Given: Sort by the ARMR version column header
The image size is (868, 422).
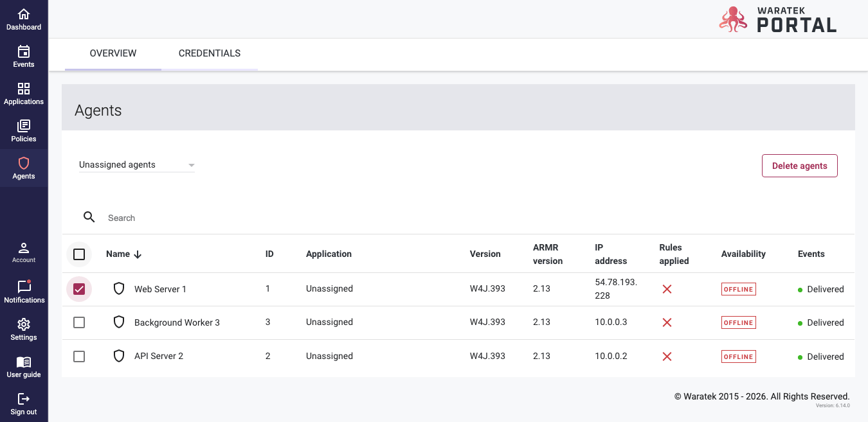Looking at the screenshot, I should pos(548,254).
